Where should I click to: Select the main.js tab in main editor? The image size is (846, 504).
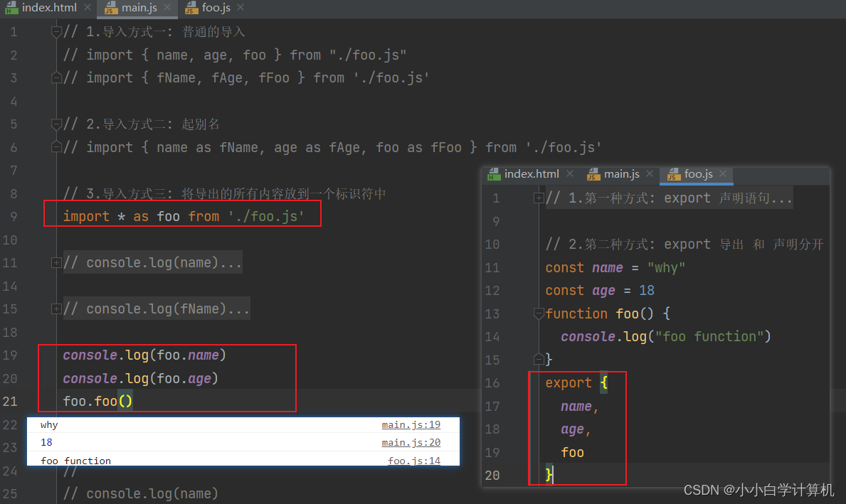(x=139, y=8)
